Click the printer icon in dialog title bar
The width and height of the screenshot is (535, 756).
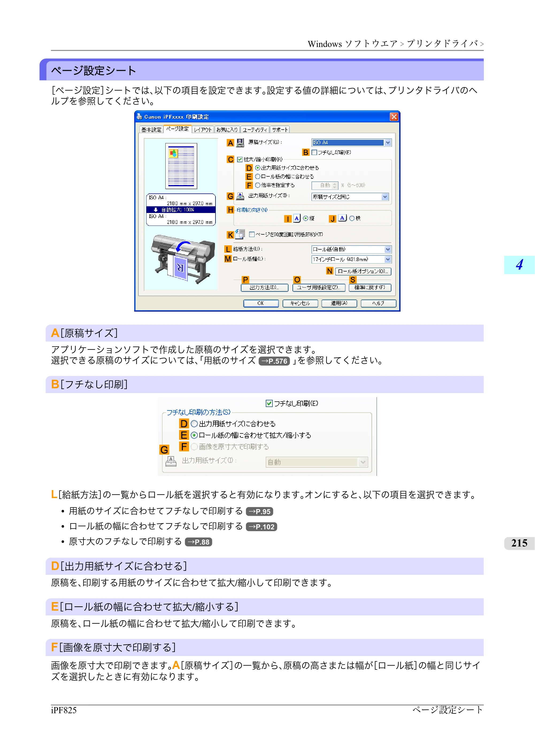coord(139,117)
